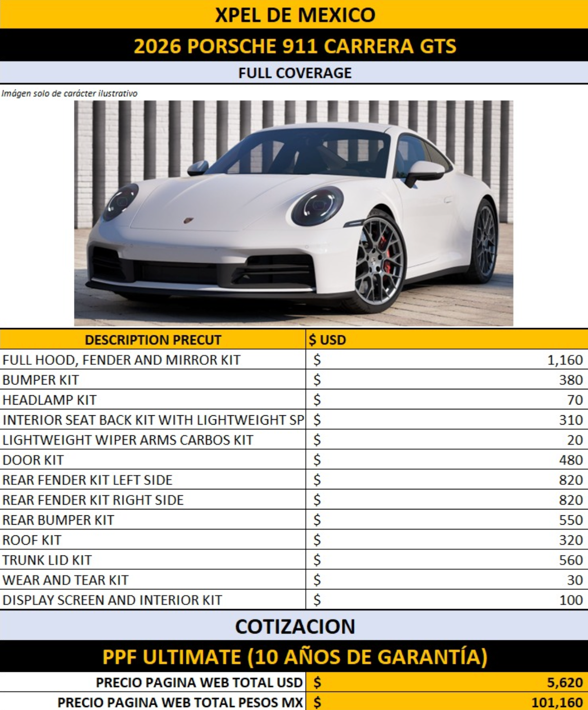Select the 70 price cell
The image size is (588, 710).
click(447, 400)
